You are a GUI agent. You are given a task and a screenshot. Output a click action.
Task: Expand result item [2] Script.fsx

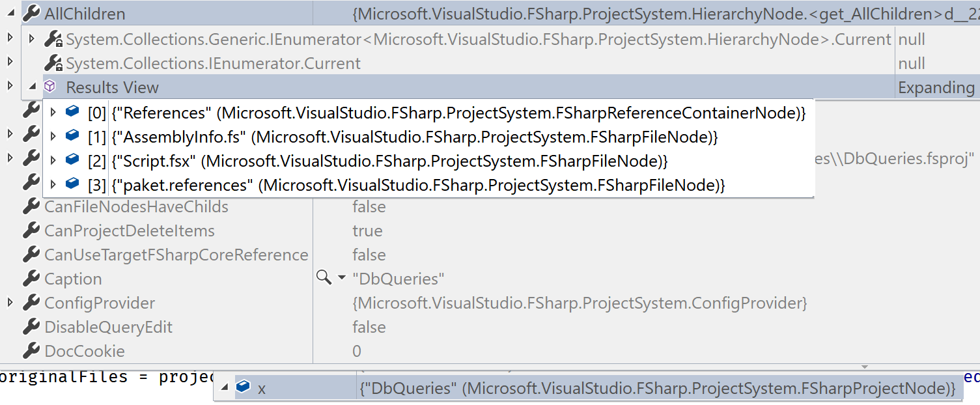click(x=54, y=161)
